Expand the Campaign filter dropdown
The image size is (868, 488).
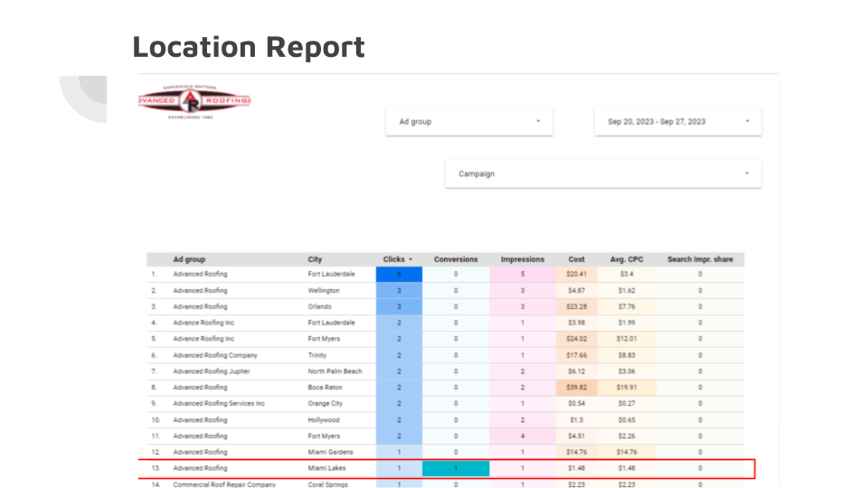pos(603,174)
